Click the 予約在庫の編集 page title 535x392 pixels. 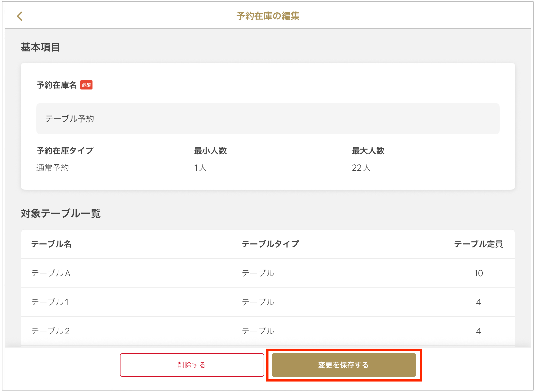268,16
